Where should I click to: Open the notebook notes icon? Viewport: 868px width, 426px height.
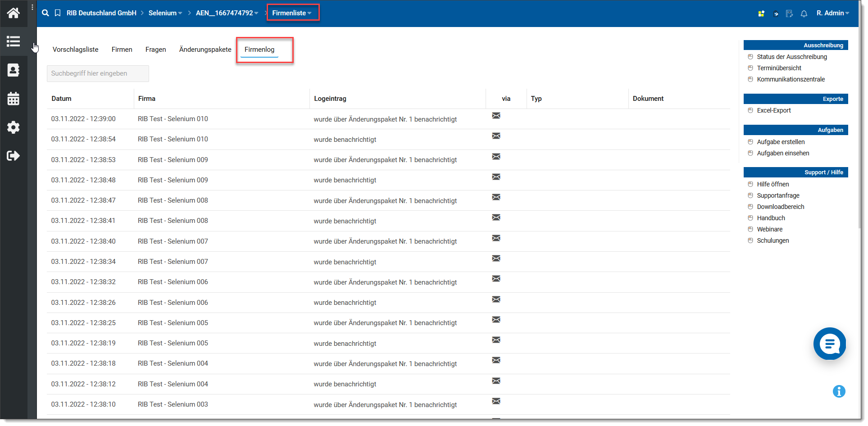point(789,14)
